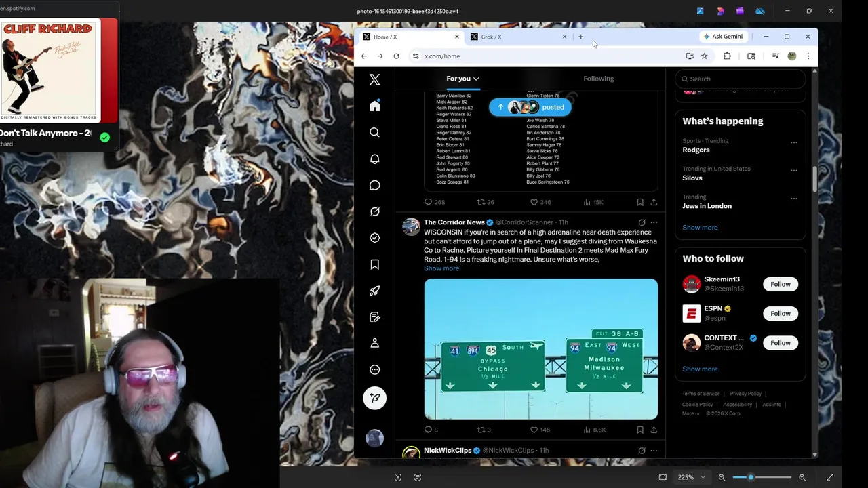Viewport: 868px width, 488px height.
Task: Open Chrome three-dot menu
Action: click(x=808, y=56)
